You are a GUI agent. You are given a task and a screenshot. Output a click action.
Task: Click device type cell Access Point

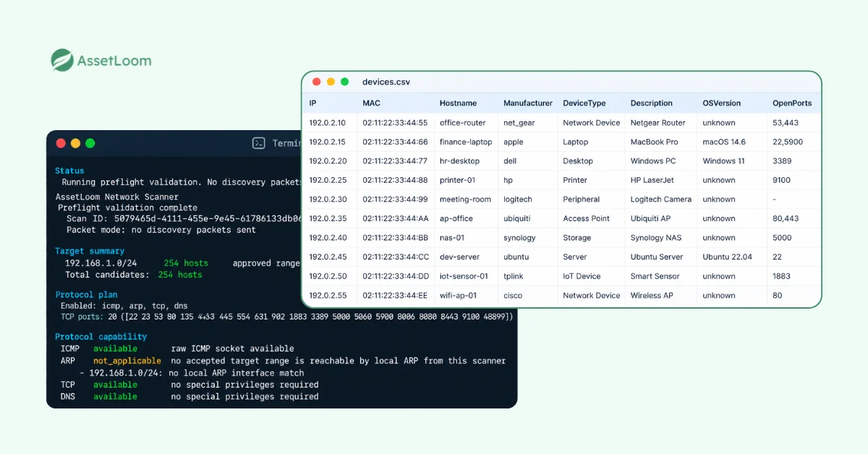click(x=587, y=218)
